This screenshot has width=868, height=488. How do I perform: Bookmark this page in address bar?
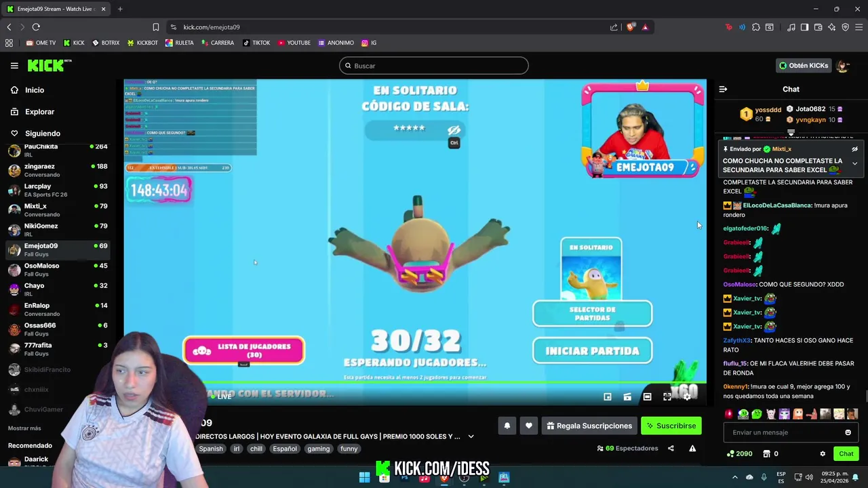(156, 27)
